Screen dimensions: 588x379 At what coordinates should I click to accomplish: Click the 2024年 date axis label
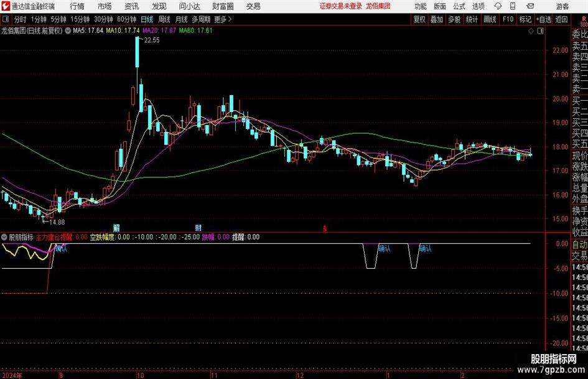(12, 375)
